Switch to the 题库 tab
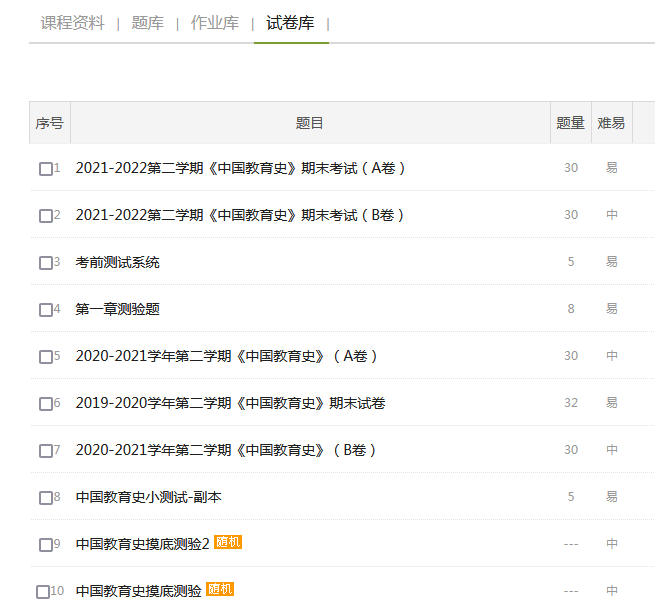 coord(147,23)
